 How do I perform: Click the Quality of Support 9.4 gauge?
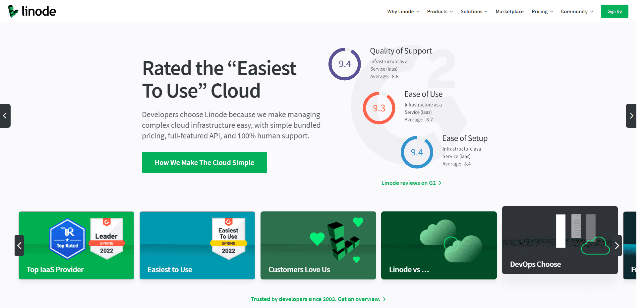coord(345,64)
